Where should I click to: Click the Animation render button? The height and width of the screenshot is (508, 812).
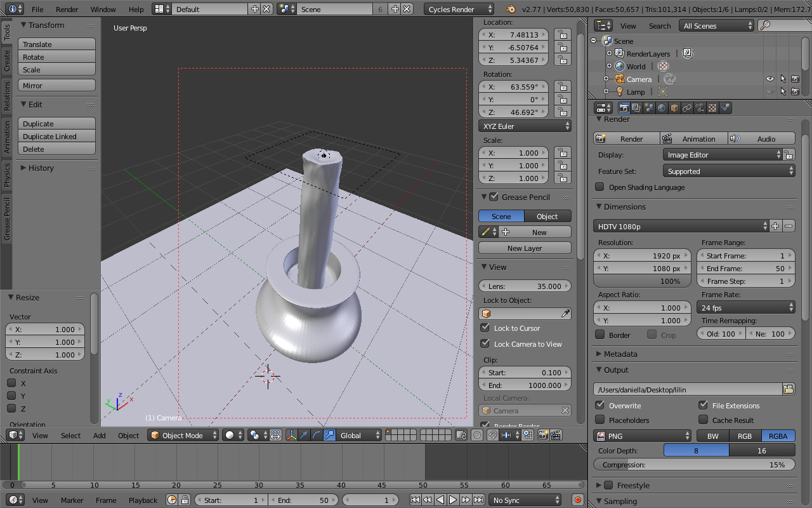coord(693,138)
